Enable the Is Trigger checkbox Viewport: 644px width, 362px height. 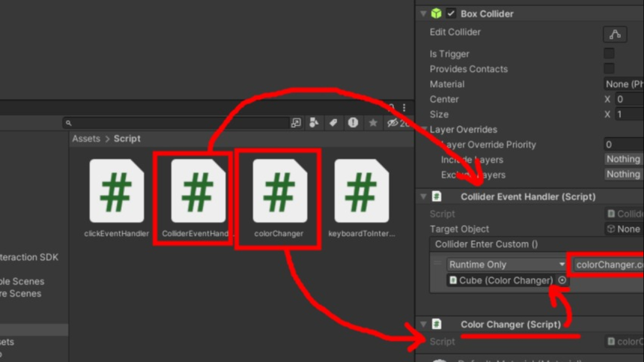pyautogui.click(x=609, y=54)
